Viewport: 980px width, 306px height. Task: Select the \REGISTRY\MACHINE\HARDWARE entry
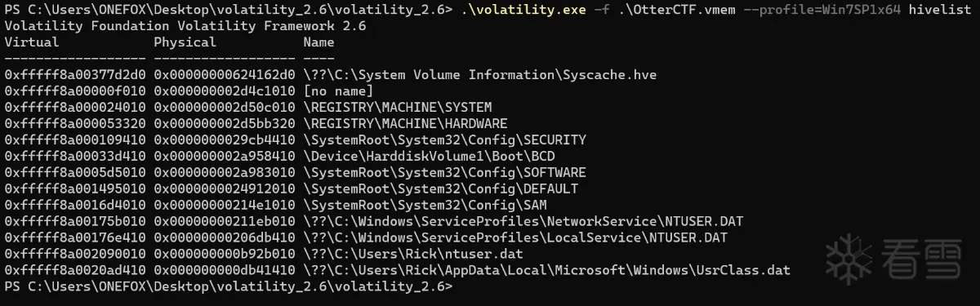tap(404, 123)
